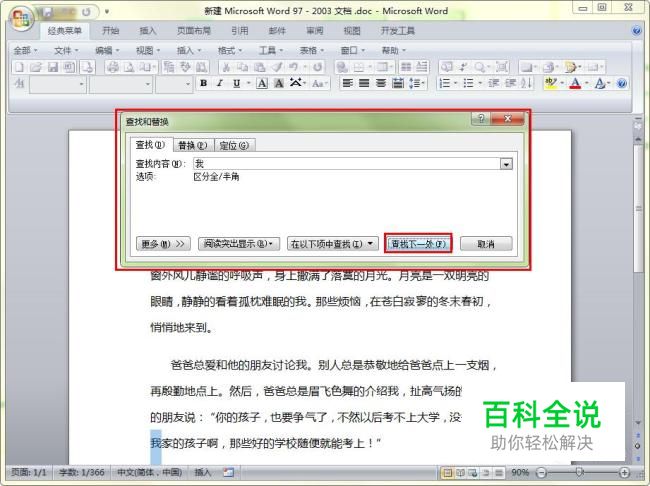Open line spacing options
The height and width of the screenshot is (486, 650).
[x=415, y=83]
